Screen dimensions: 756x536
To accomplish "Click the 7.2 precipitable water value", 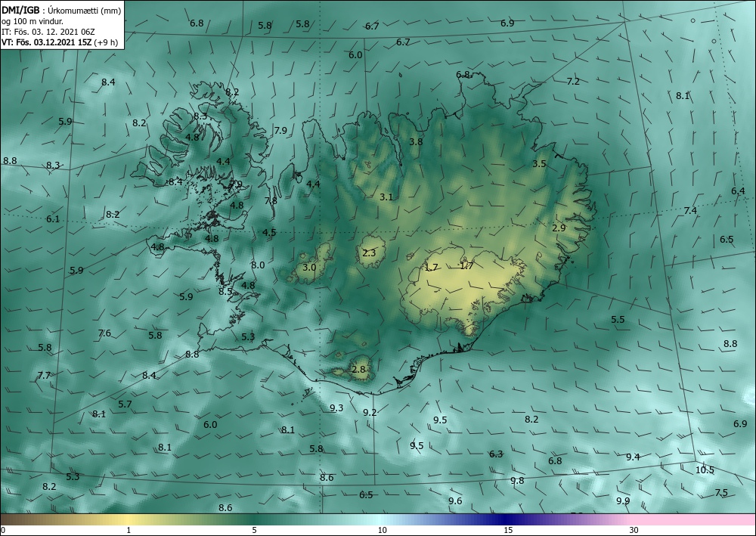I will pyautogui.click(x=573, y=82).
